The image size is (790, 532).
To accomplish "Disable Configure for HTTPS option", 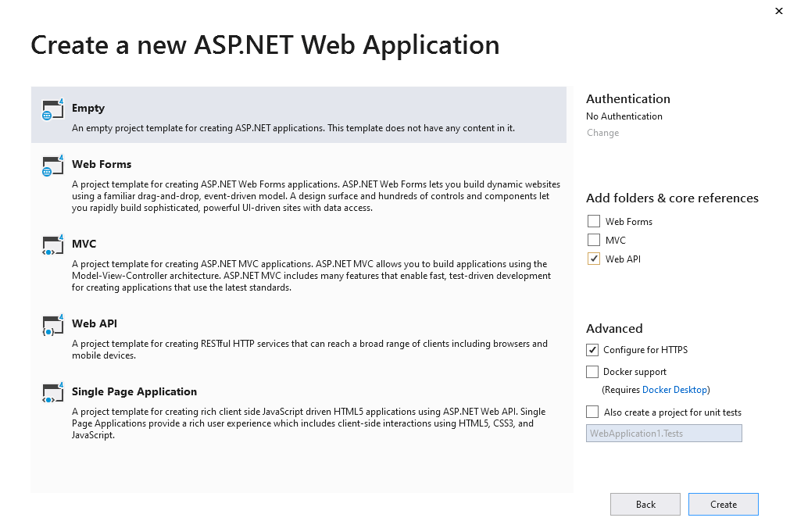I will click(592, 350).
